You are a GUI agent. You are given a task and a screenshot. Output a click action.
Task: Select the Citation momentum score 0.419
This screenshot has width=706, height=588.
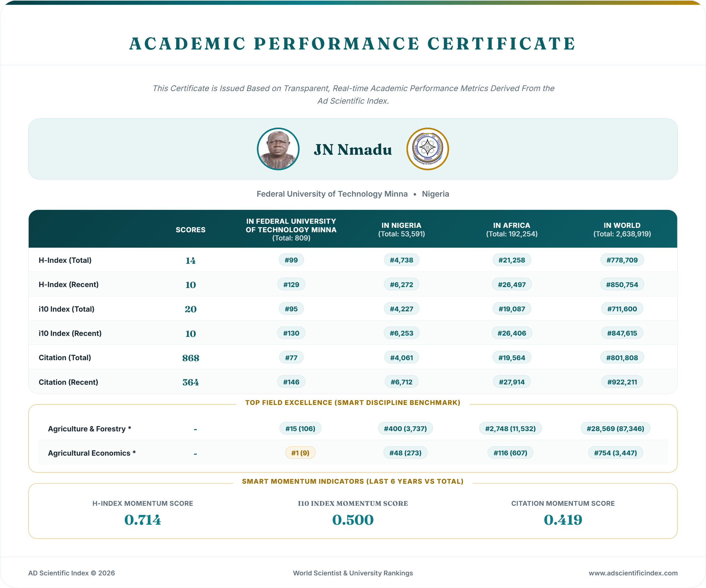(563, 520)
